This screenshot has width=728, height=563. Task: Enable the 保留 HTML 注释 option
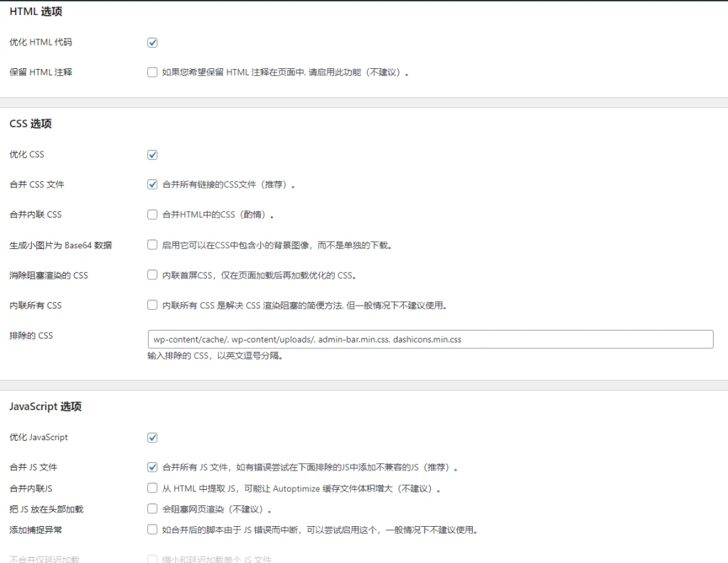pyautogui.click(x=152, y=72)
